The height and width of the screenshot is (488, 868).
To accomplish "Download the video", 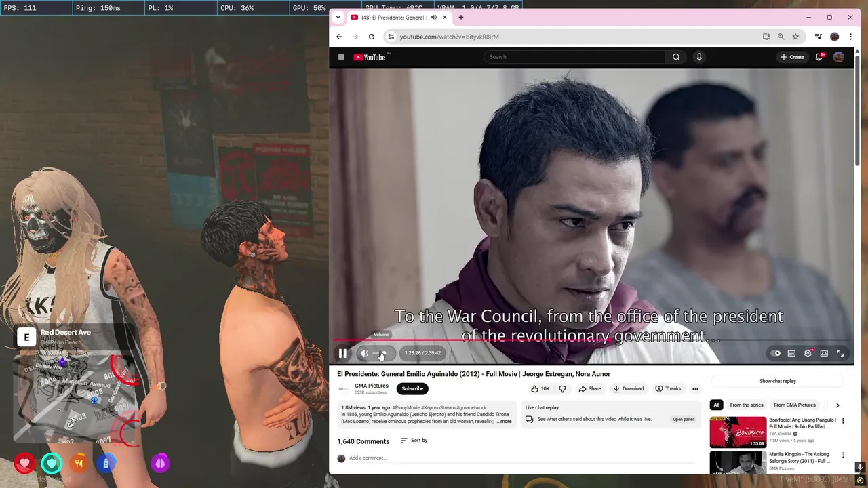I will (x=628, y=388).
